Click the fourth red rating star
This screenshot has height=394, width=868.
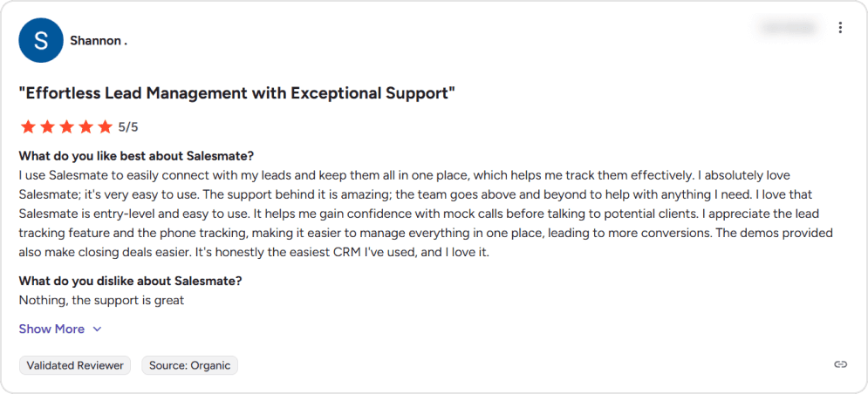coord(85,127)
